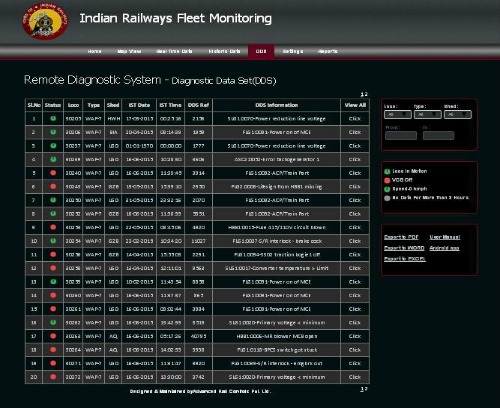Viewport: 500px width, 408px height.
Task: Open the Type filter dropdown
Action: (428, 115)
